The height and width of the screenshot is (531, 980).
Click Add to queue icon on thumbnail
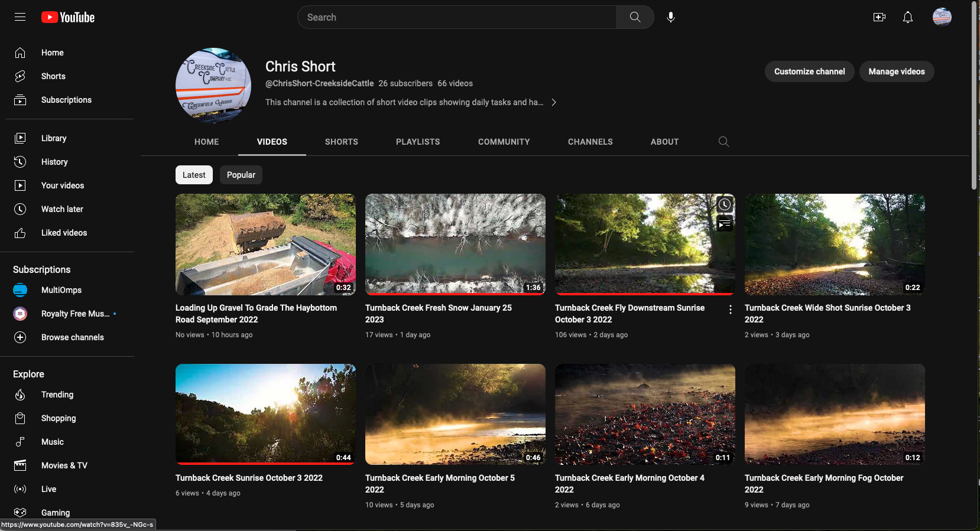725,224
